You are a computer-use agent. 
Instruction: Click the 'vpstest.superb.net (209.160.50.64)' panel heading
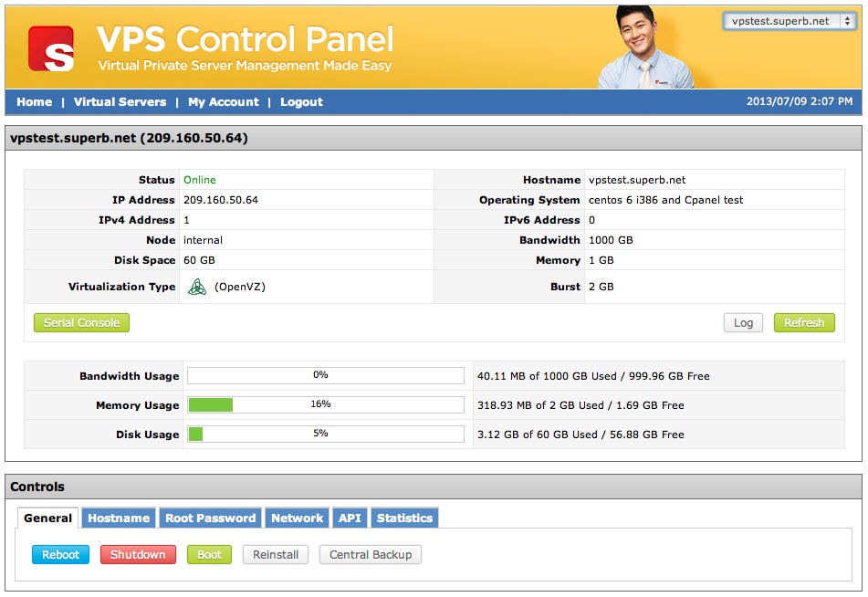coord(129,138)
